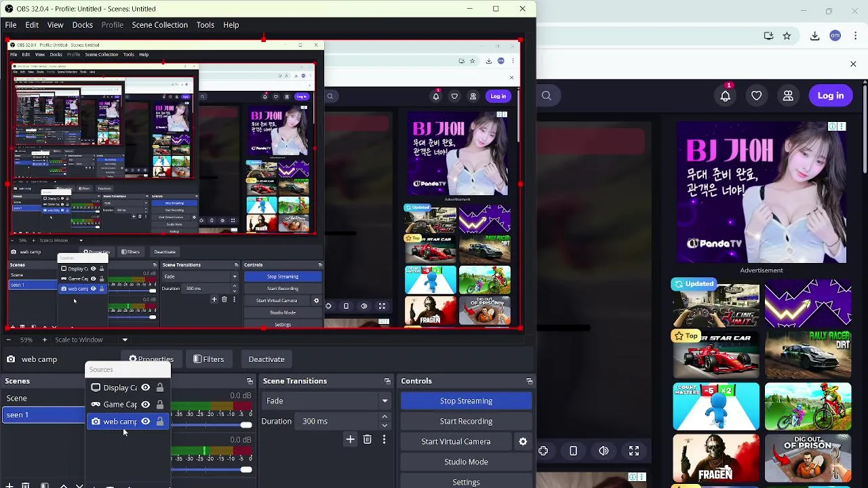Click the Deactivate button
Viewport: 868px width, 488px height.
point(266,359)
